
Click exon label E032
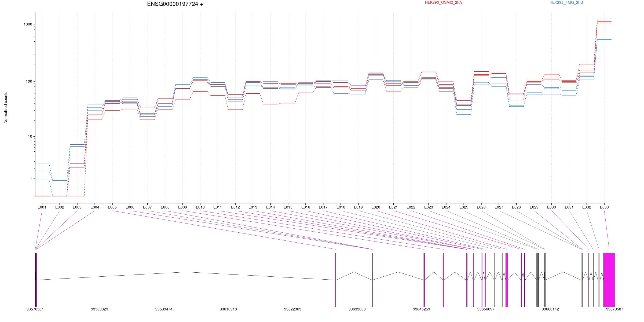[587, 207]
